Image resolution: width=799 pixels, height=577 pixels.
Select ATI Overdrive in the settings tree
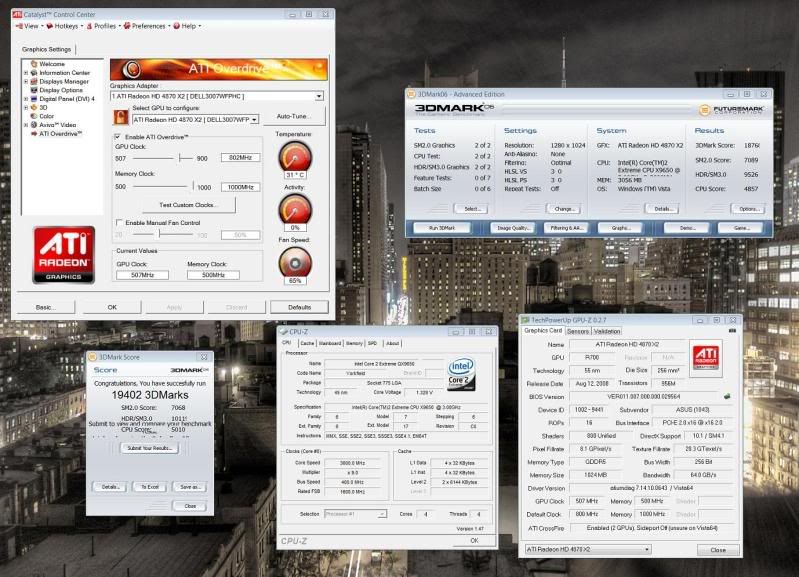60,132
